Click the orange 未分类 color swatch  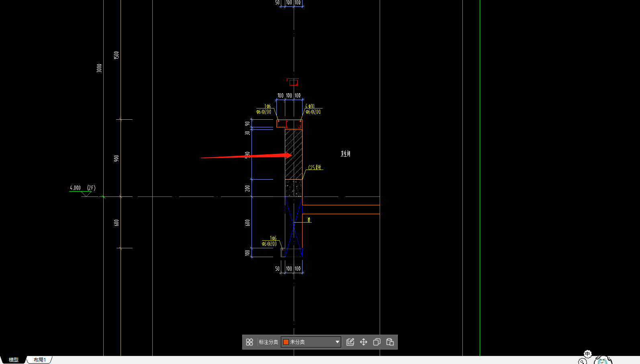[286, 342]
